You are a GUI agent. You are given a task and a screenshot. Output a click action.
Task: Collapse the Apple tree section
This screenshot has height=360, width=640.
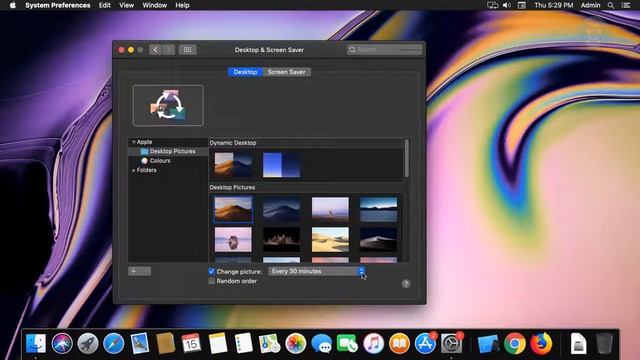tap(133, 142)
